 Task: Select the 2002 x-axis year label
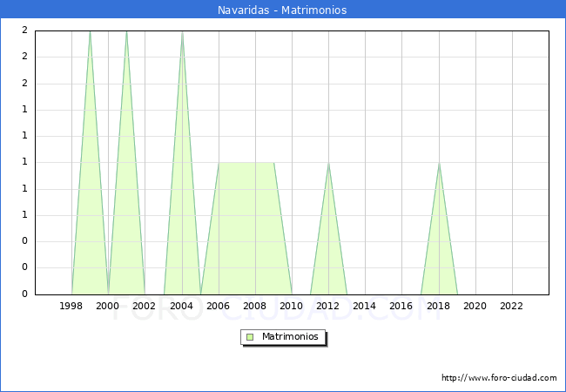tap(145, 306)
